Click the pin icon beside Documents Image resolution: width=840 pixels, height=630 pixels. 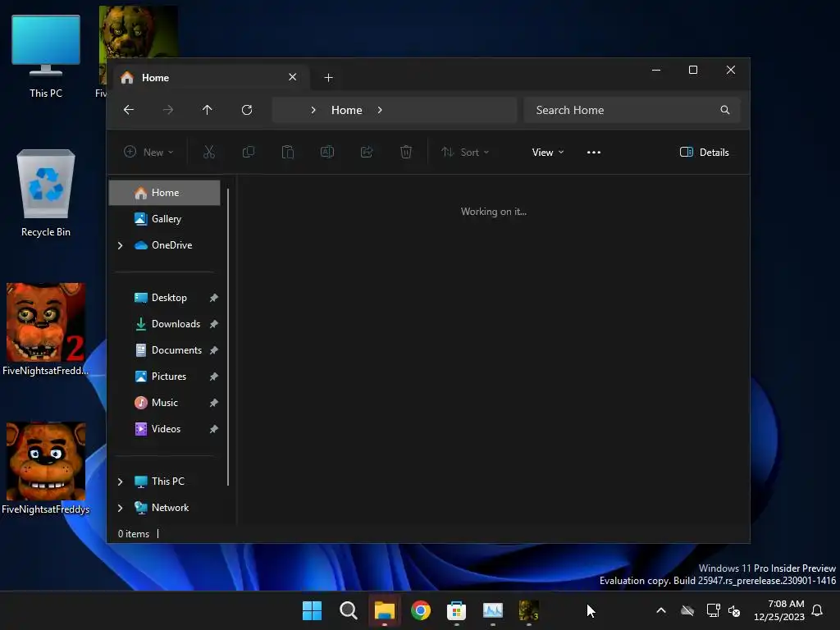click(214, 350)
